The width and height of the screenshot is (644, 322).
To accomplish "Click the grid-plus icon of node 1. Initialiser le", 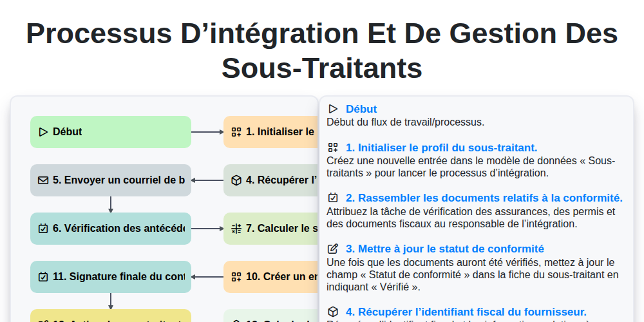I will point(236,132).
